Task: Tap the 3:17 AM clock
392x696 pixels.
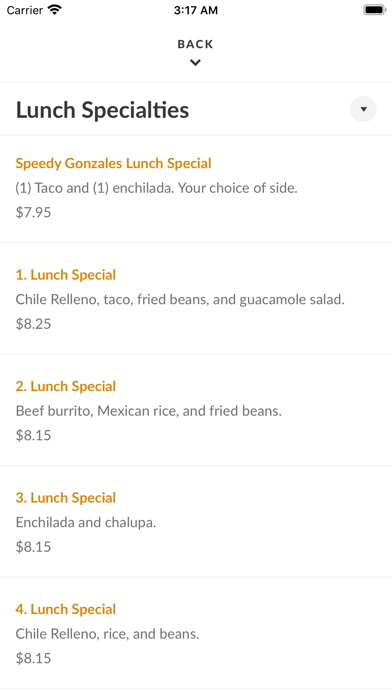Action: [x=196, y=10]
